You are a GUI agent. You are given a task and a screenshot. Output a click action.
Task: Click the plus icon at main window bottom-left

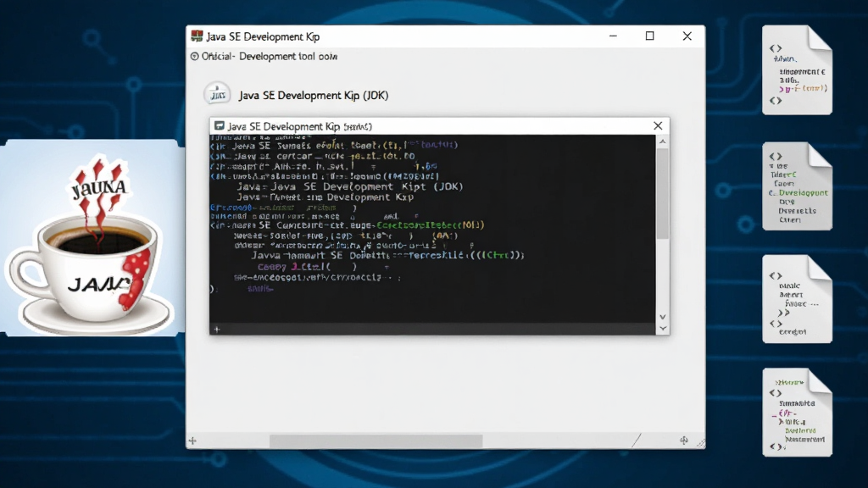tap(192, 441)
